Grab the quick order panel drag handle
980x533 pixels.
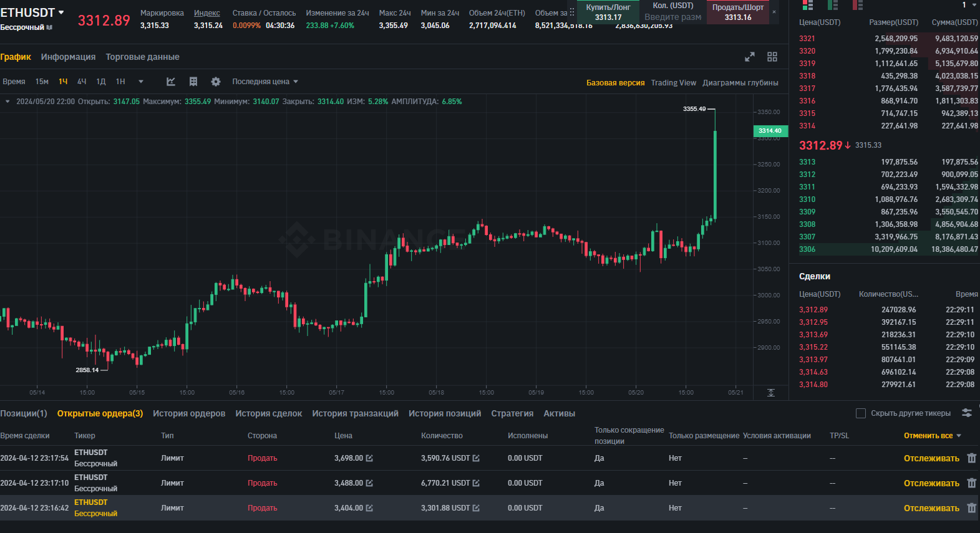(572, 12)
